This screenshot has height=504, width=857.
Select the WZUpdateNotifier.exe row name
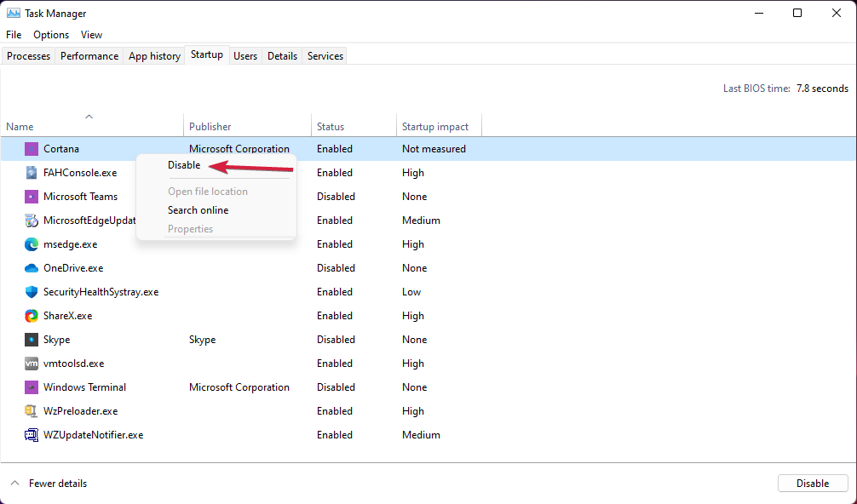click(x=94, y=435)
